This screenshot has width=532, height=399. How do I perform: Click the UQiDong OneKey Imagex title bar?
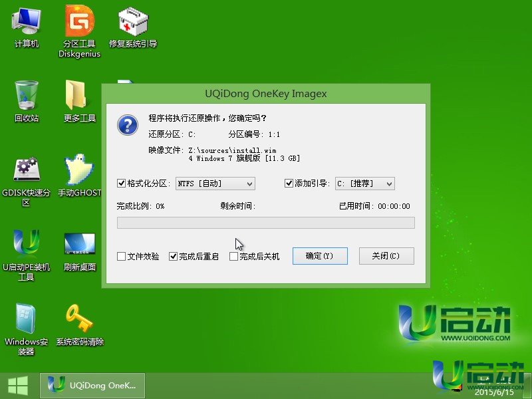[x=265, y=94]
